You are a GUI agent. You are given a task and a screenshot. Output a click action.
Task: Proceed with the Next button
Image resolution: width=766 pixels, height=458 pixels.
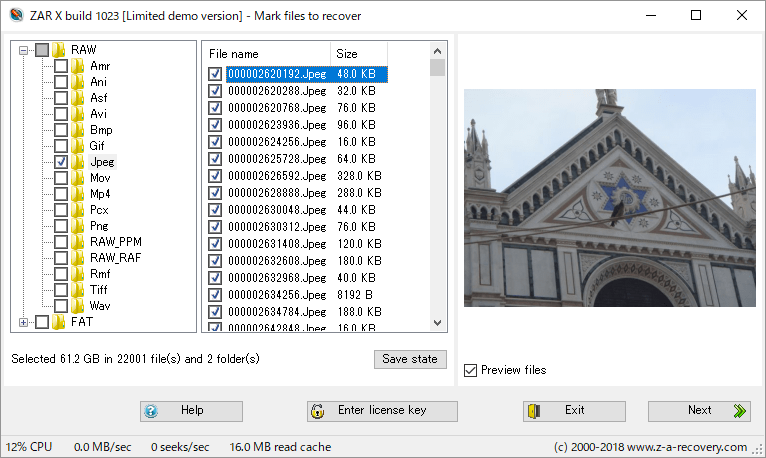pyautogui.click(x=699, y=411)
